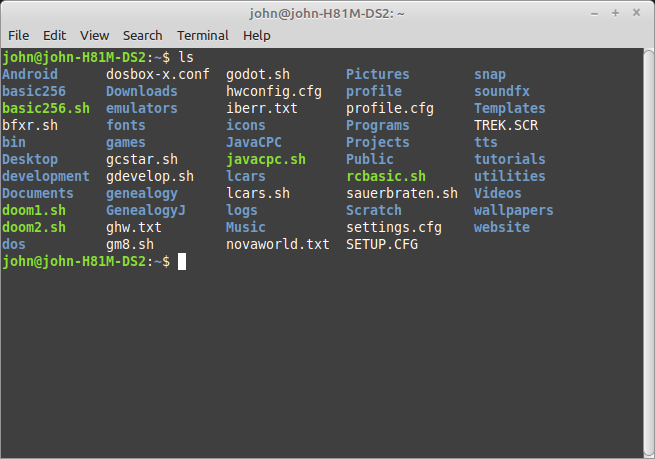Open the Edit menu
The height and width of the screenshot is (459, 655).
click(x=55, y=35)
